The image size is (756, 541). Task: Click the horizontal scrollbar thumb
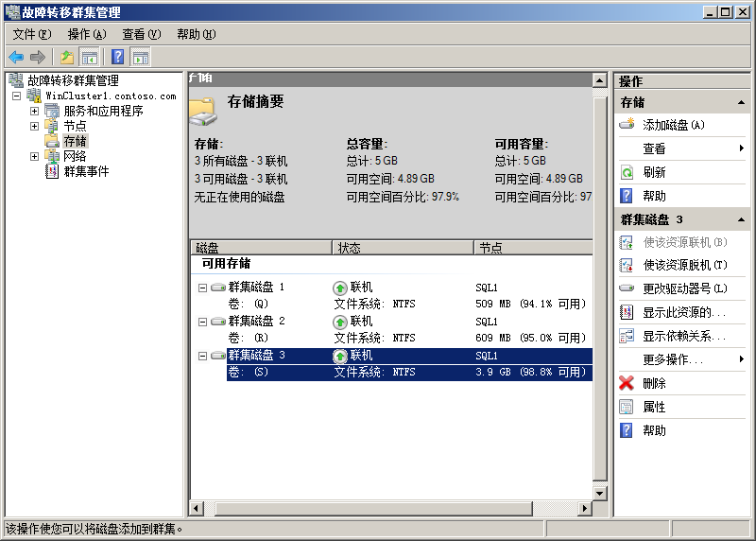click(x=373, y=508)
